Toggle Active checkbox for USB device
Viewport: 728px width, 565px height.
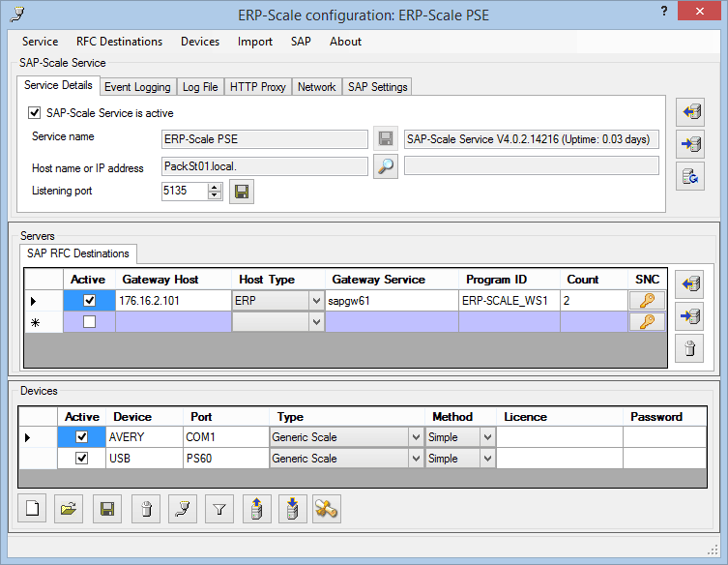(x=82, y=459)
